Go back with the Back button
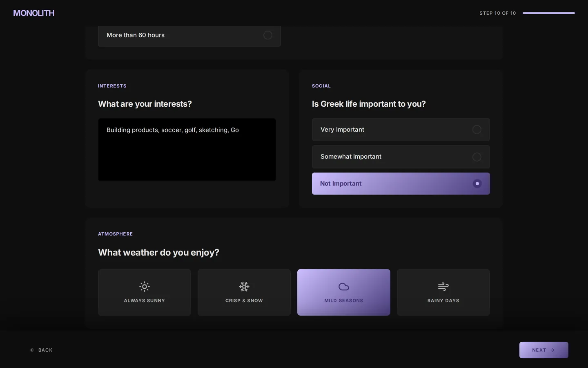Image resolution: width=588 pixels, height=368 pixels. tap(41, 350)
